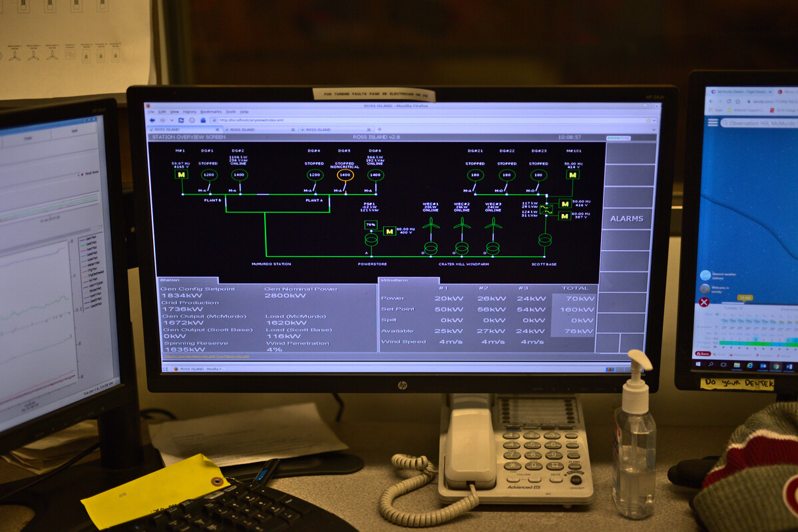Image resolution: width=798 pixels, height=532 pixels.
Task: Select the DG#23 generator symbol
Action: (538, 174)
